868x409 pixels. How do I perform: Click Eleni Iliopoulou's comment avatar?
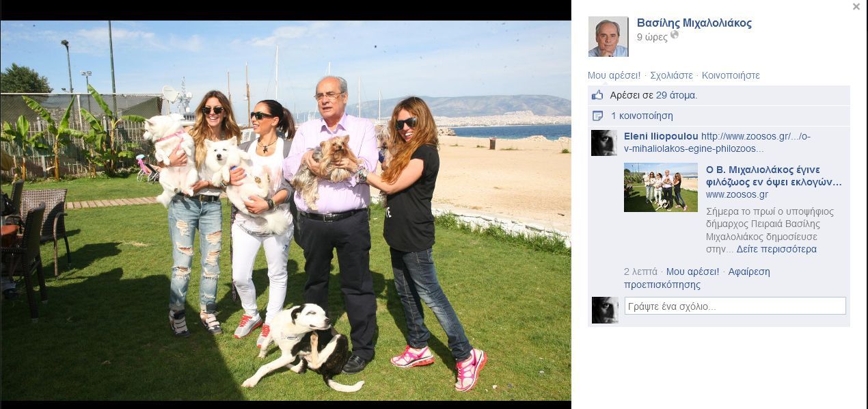604,143
